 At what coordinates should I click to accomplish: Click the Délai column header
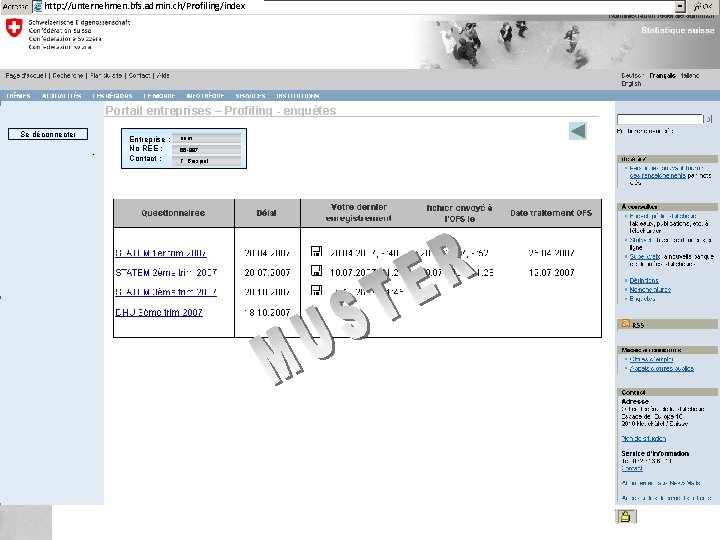(266, 213)
